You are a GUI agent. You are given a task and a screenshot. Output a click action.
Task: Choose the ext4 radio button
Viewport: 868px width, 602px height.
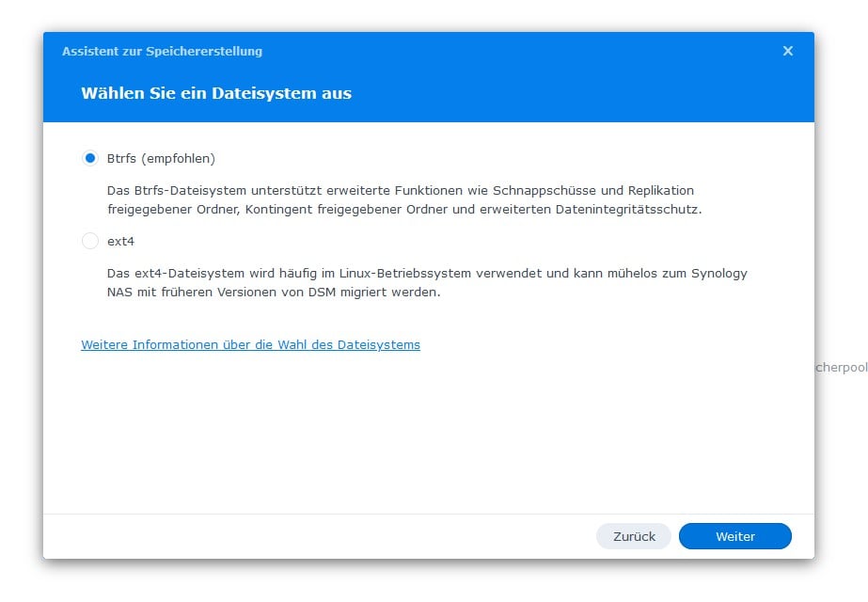click(90, 241)
